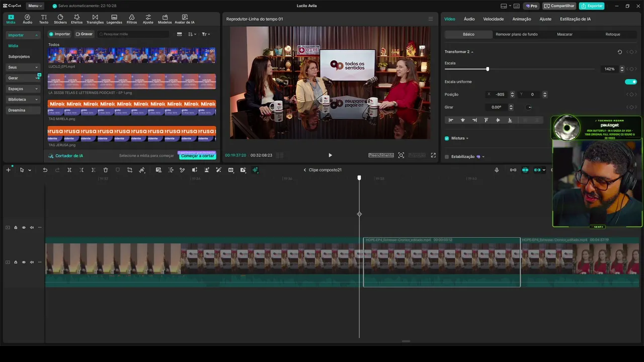Click the crop tool in timeline toolbar

(x=130, y=170)
